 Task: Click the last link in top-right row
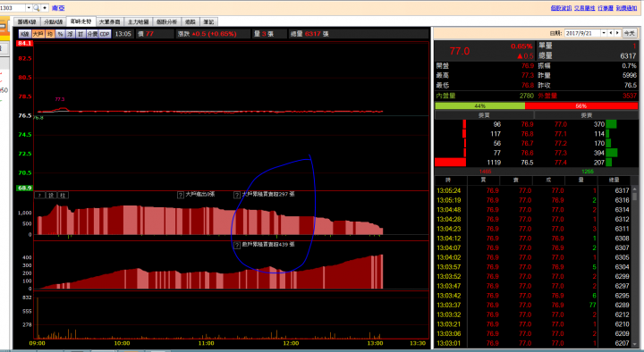[x=626, y=8]
